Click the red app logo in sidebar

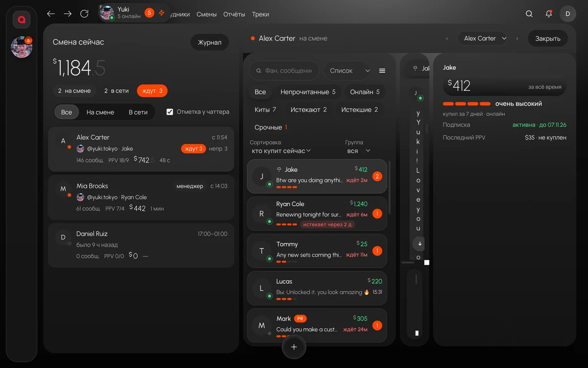pos(22,20)
